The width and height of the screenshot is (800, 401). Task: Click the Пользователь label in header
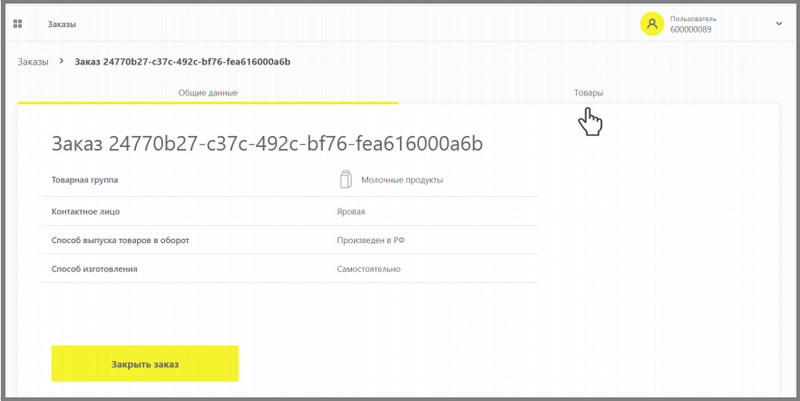pos(693,19)
